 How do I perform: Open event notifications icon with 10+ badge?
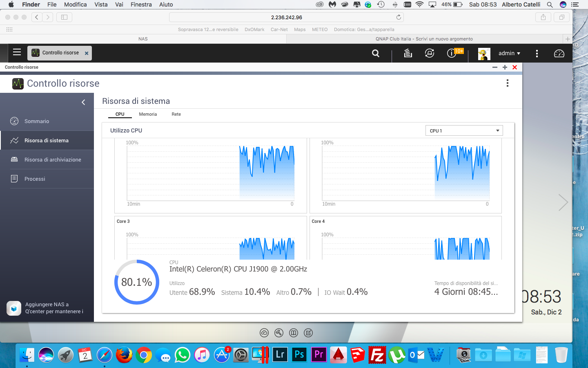(452, 53)
